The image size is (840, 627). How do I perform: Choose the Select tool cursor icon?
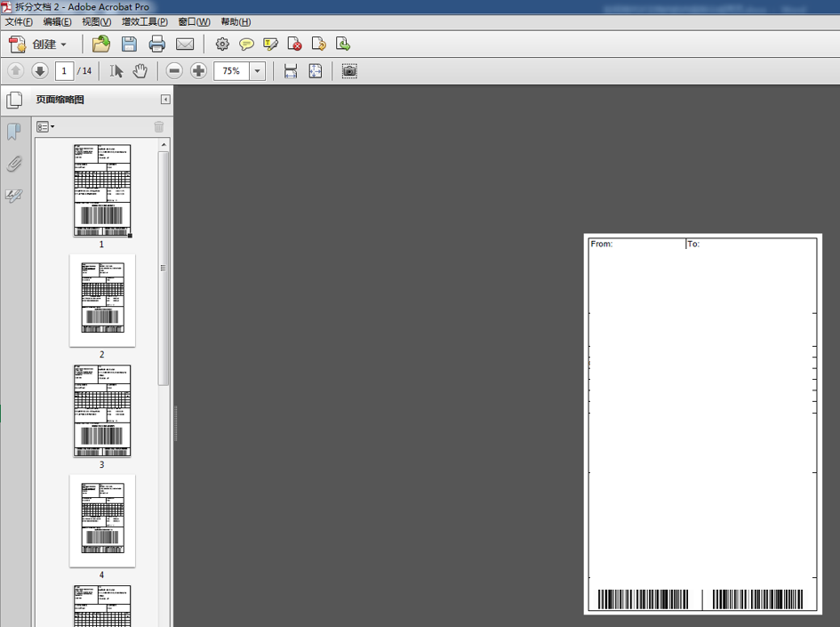click(x=116, y=71)
